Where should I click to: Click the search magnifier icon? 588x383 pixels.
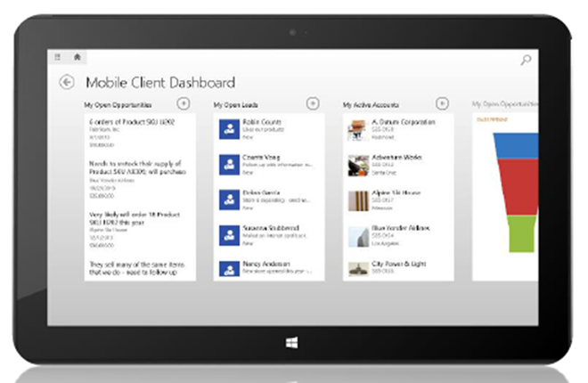click(x=526, y=61)
